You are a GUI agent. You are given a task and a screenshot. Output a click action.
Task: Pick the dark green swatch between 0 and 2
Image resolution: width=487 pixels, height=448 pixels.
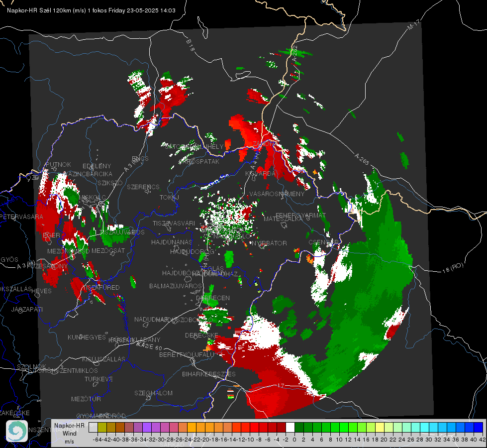pyautogui.click(x=299, y=427)
